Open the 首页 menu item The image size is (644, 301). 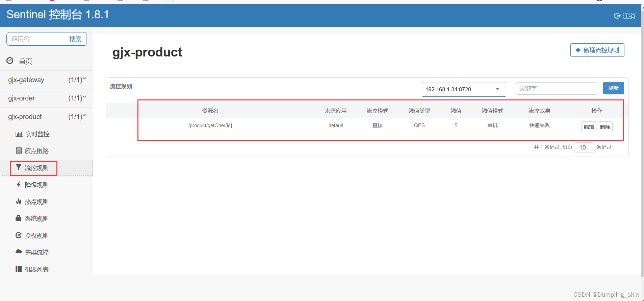tap(46, 61)
